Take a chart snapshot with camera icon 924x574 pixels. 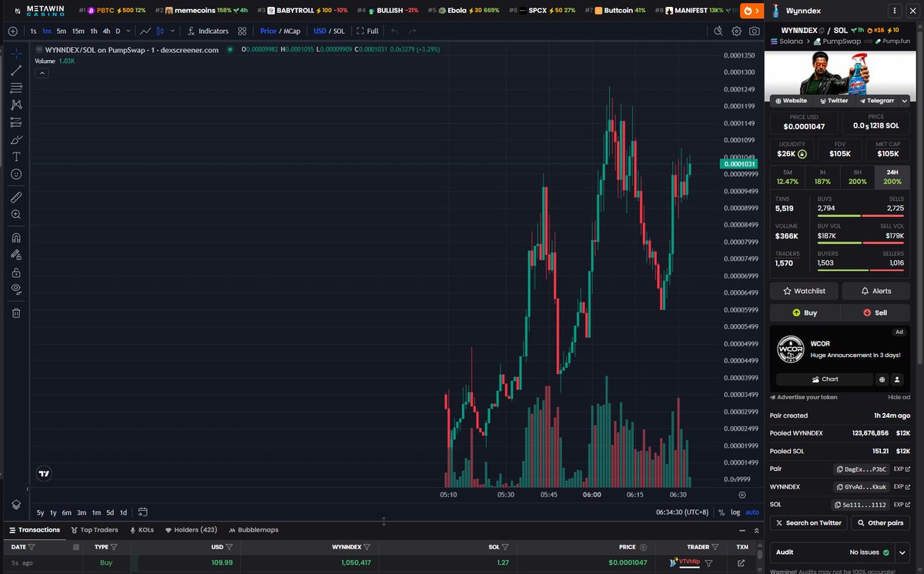pyautogui.click(x=755, y=31)
